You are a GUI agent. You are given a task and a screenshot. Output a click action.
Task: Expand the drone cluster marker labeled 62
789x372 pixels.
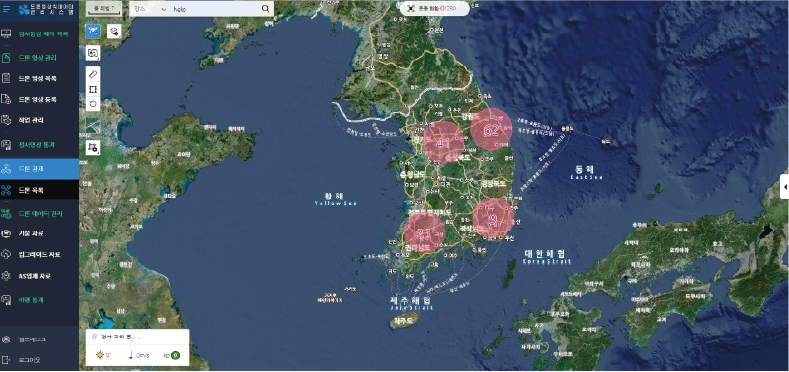pyautogui.click(x=491, y=129)
